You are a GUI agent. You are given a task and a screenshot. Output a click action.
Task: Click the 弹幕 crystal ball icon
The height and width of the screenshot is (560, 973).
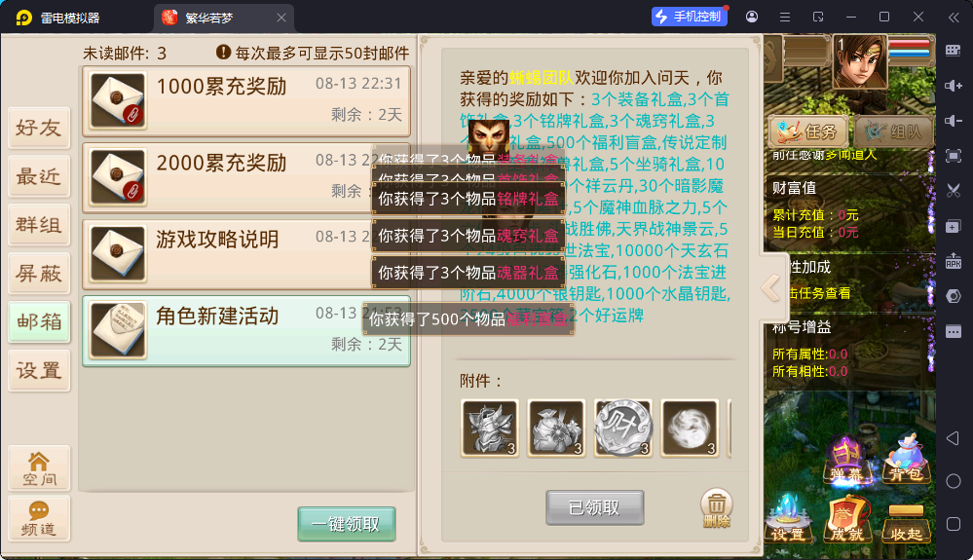(847, 460)
